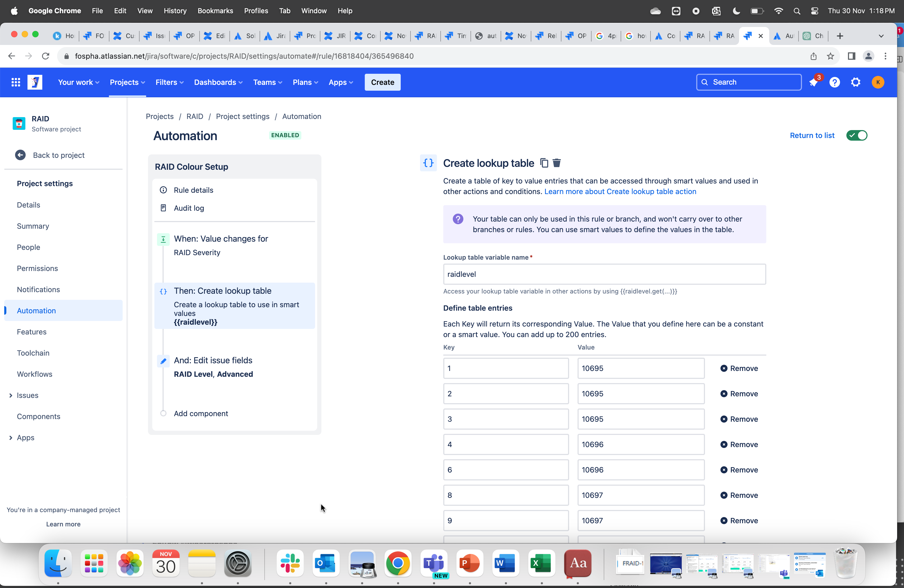Open the Projects dropdown menu
This screenshot has height=588, width=904.
point(127,82)
